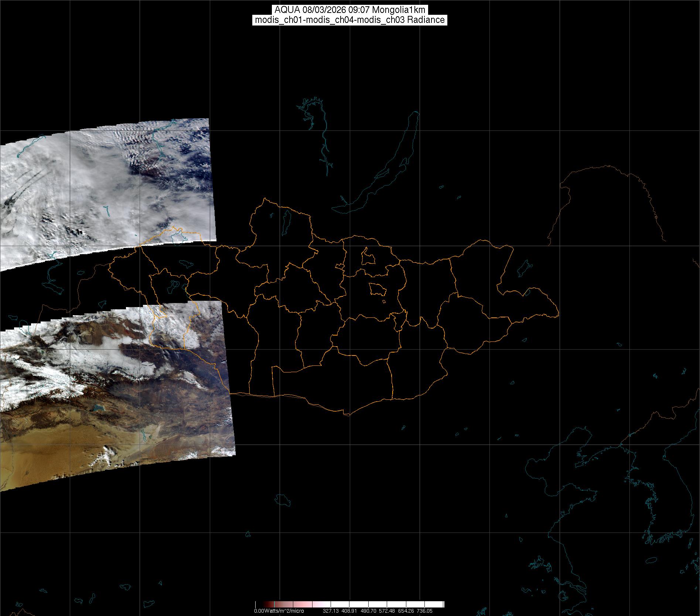Screen dimensions: 700x616
Task: Select the 327.13 colorbar value
Action: point(330,611)
